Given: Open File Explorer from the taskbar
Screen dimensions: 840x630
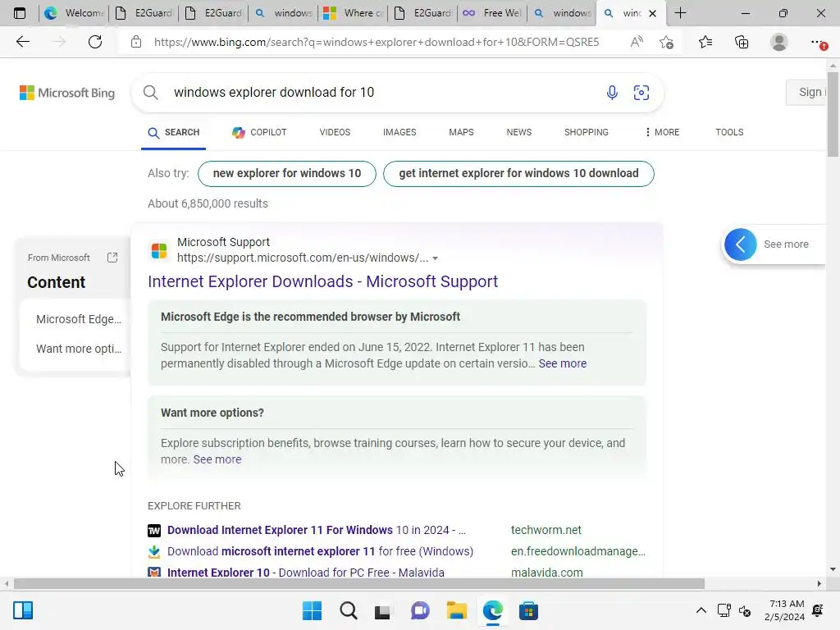Looking at the screenshot, I should [x=456, y=610].
